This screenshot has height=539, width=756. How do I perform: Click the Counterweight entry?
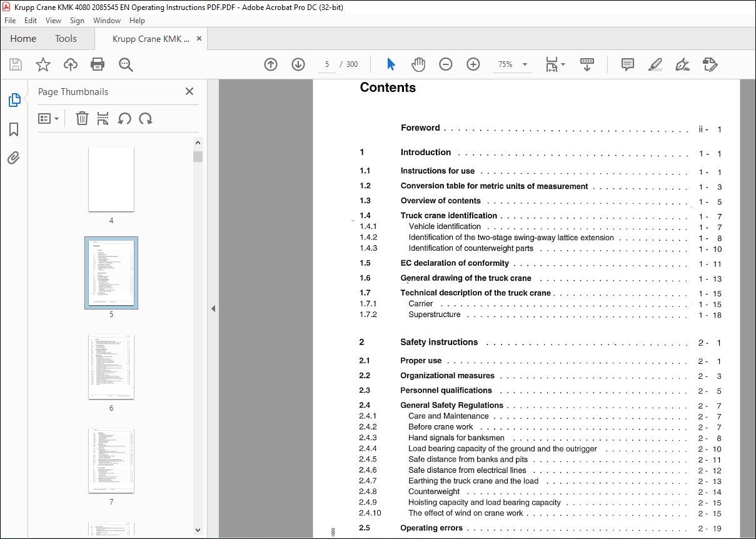[x=434, y=491]
